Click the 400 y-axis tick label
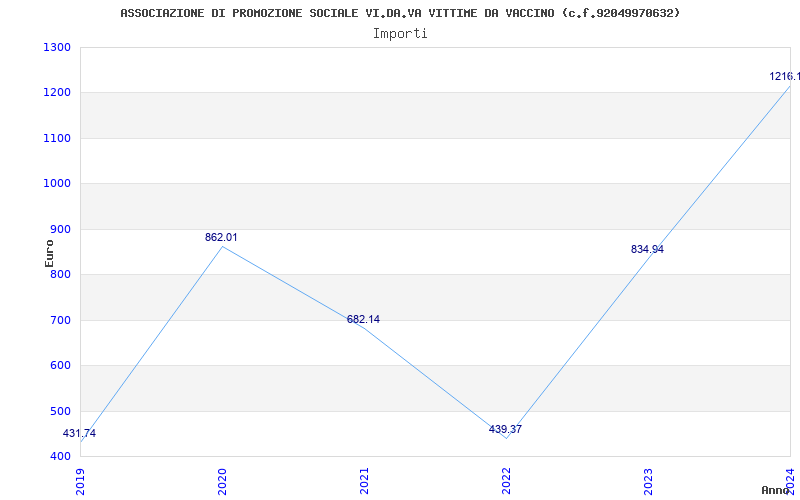The width and height of the screenshot is (800, 500). pyautogui.click(x=60, y=456)
